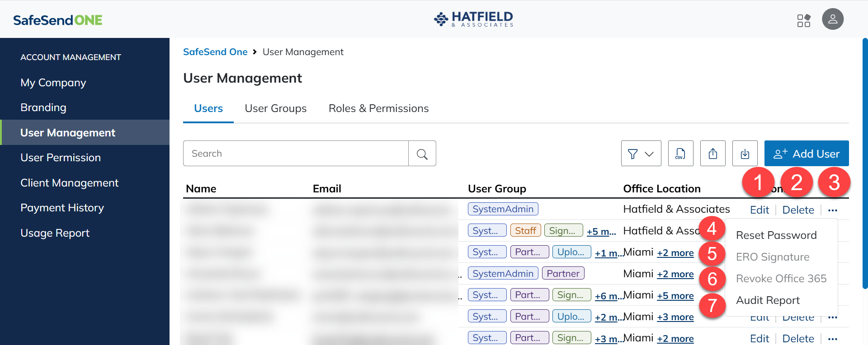Open more options in the +3 m... row
868x345 pixels.
833,339
